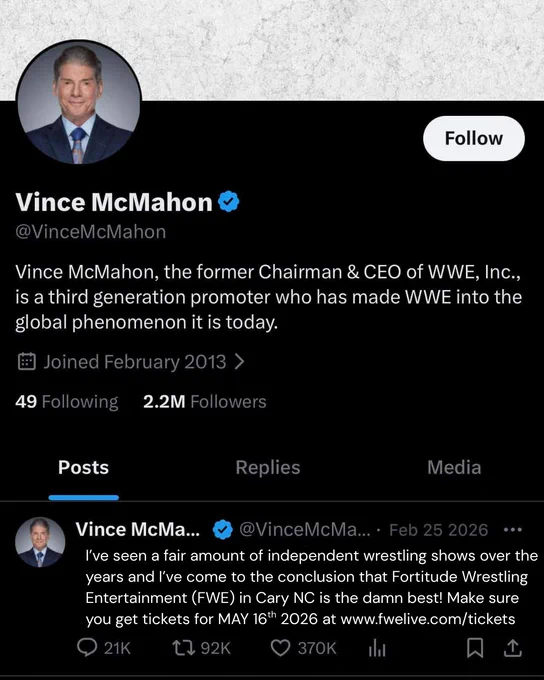Click verified badge in post header

223,530
